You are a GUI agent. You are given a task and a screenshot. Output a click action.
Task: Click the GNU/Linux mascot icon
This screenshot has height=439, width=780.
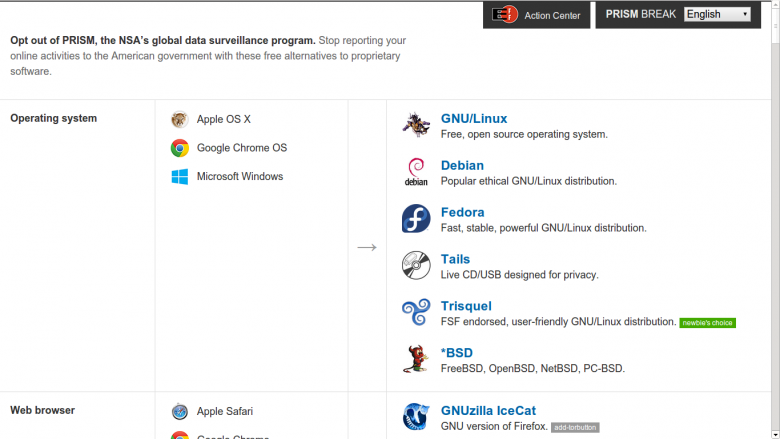click(x=416, y=124)
